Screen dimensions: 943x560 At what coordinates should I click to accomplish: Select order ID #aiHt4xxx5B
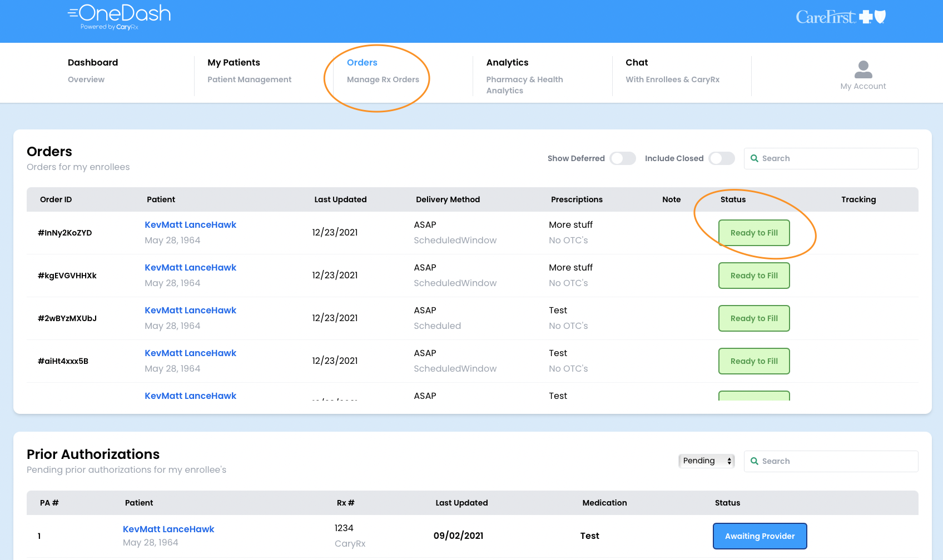point(63,361)
